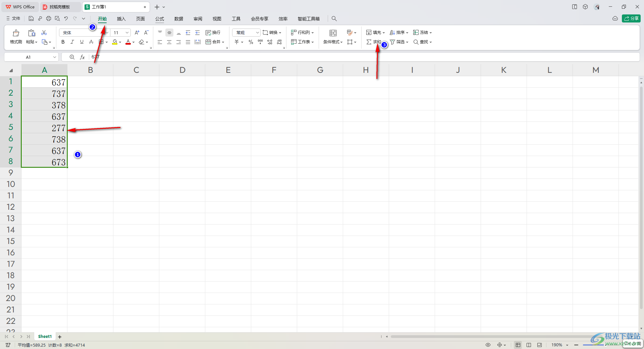Image resolution: width=644 pixels, height=349 pixels.
Task: Click the Decrease Font Size icon
Action: click(x=146, y=33)
